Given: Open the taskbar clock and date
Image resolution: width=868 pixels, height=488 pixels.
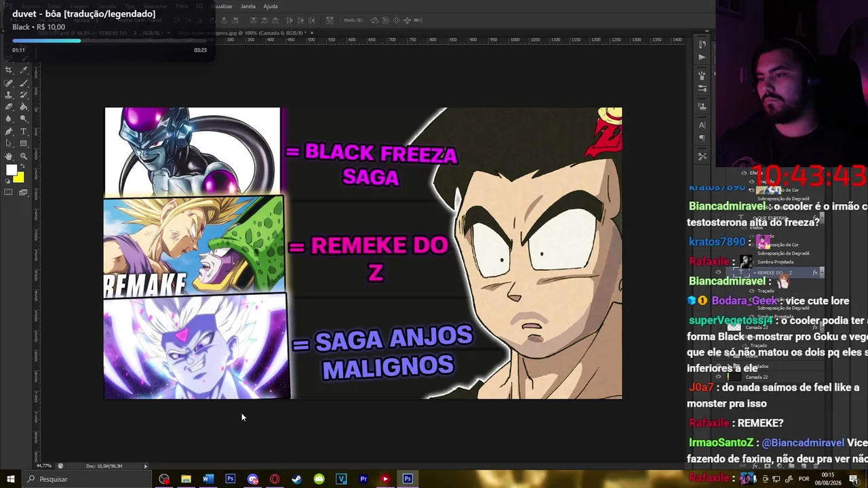Looking at the screenshot, I should (828, 479).
